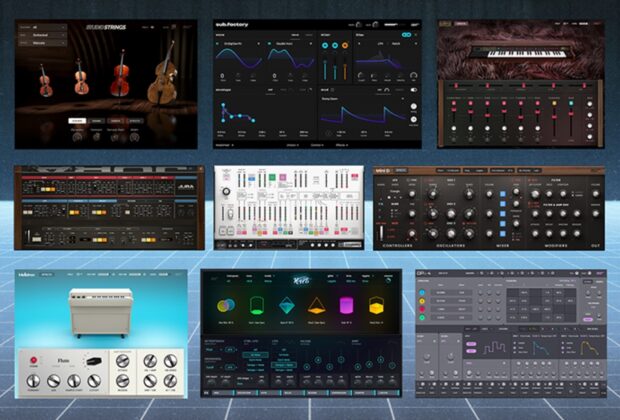Toggle the teal button on the fur synth mixer
This screenshot has height=420, width=620.
(x=571, y=104)
